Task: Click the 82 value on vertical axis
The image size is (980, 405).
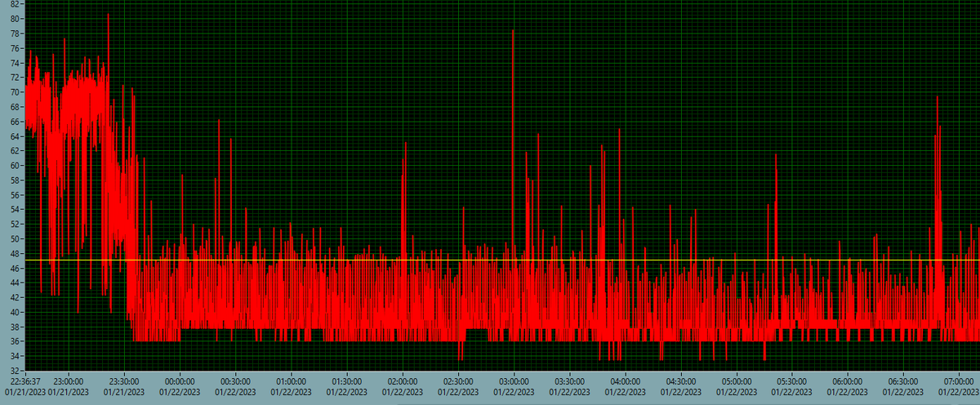Action: pos(16,4)
